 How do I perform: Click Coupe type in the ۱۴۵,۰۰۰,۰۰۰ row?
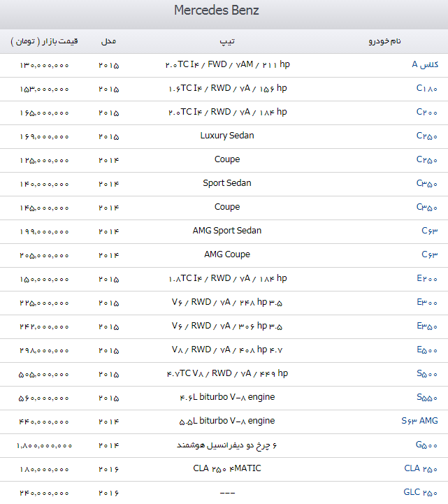pos(227,207)
